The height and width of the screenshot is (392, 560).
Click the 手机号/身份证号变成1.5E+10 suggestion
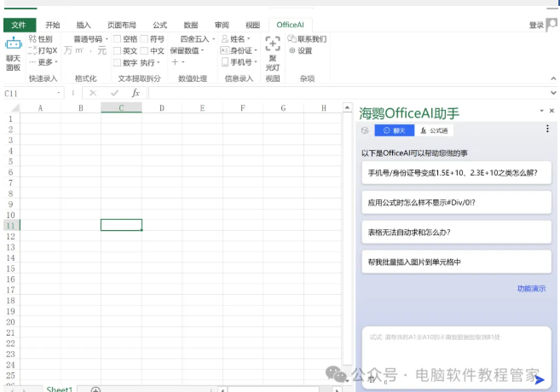tap(456, 173)
